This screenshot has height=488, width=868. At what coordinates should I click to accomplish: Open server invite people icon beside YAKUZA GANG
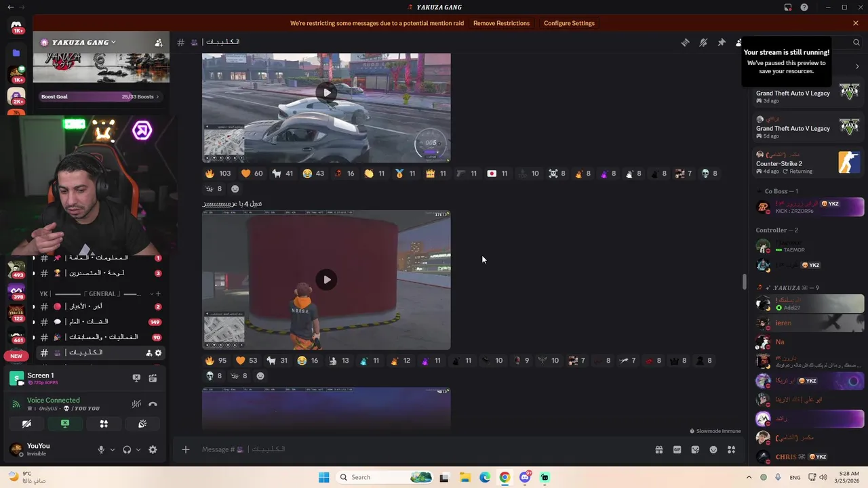[x=159, y=42]
